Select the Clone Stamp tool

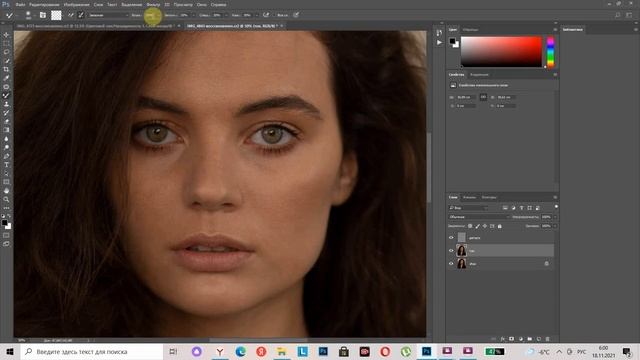tap(6, 104)
